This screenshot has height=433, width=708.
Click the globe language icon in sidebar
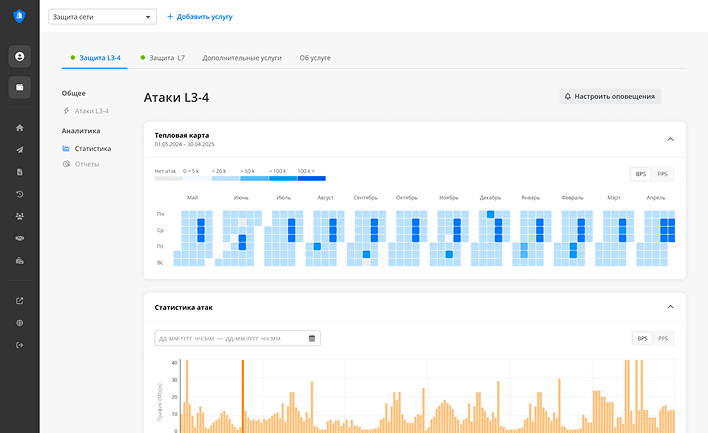(x=20, y=323)
